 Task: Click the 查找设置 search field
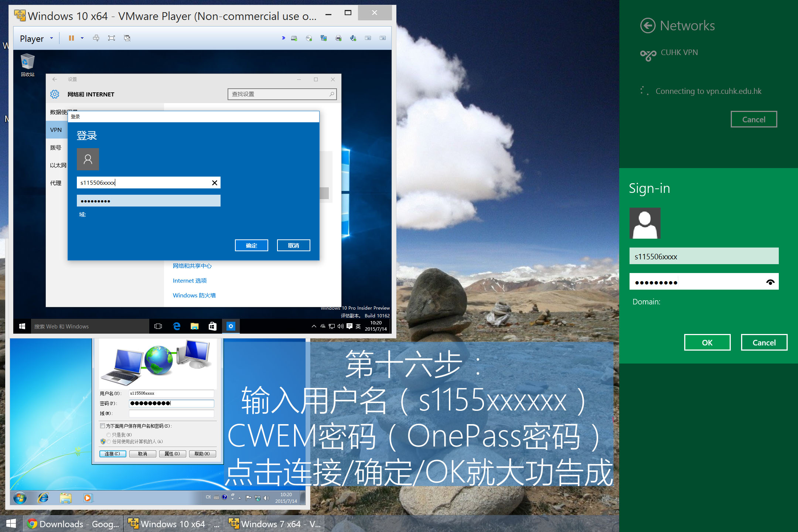click(x=282, y=94)
